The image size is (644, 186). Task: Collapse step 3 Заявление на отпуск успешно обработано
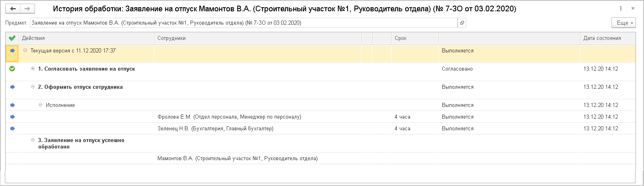tap(33, 140)
